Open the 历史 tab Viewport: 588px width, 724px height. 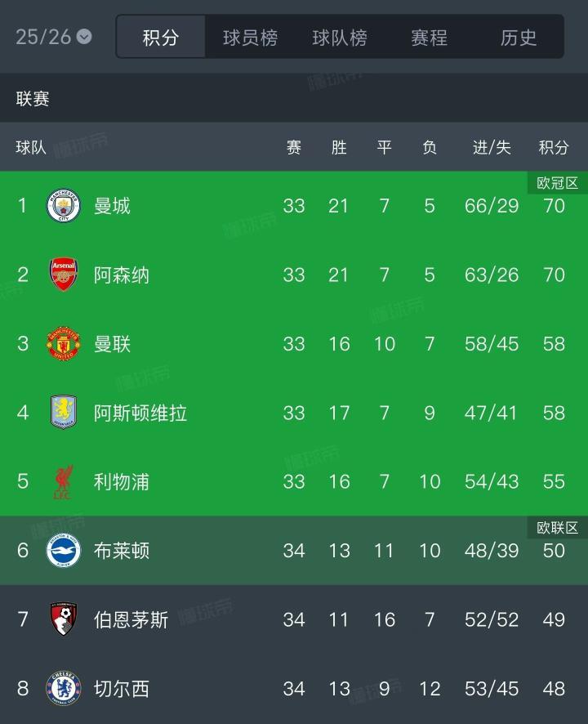coord(519,38)
